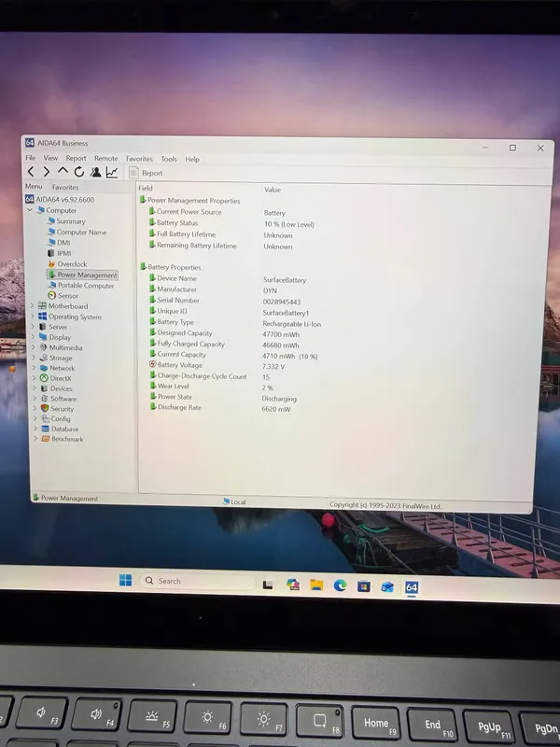Click the Security shield icon
The width and height of the screenshot is (560, 747).
45,408
